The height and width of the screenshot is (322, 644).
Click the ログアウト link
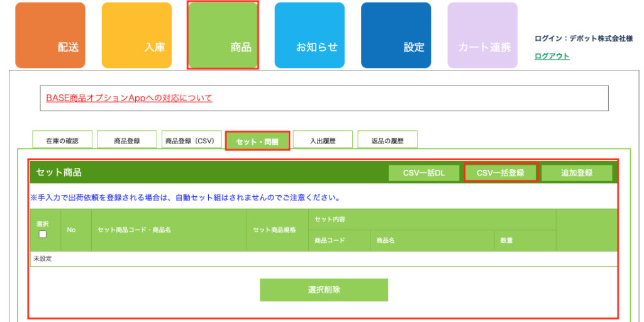552,56
